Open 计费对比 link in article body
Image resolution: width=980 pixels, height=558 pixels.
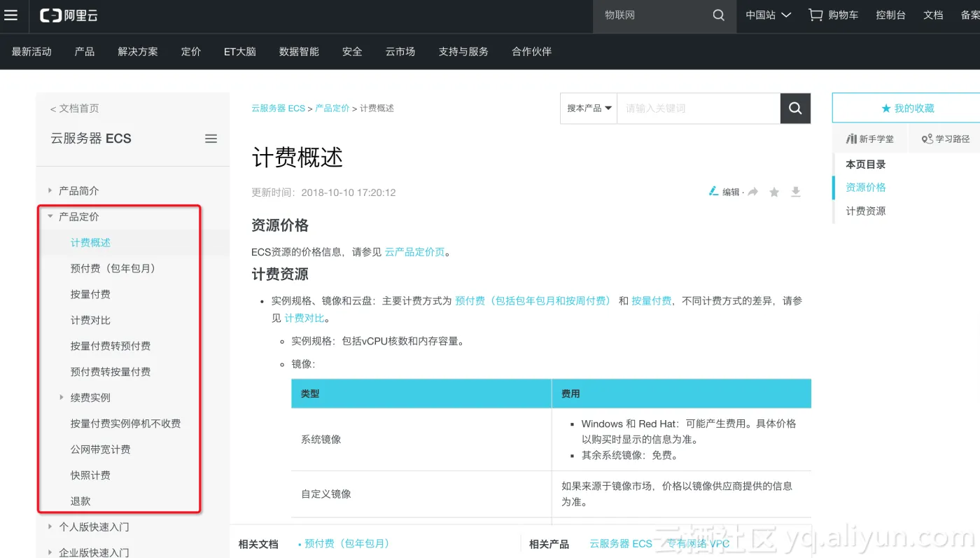pyautogui.click(x=304, y=318)
